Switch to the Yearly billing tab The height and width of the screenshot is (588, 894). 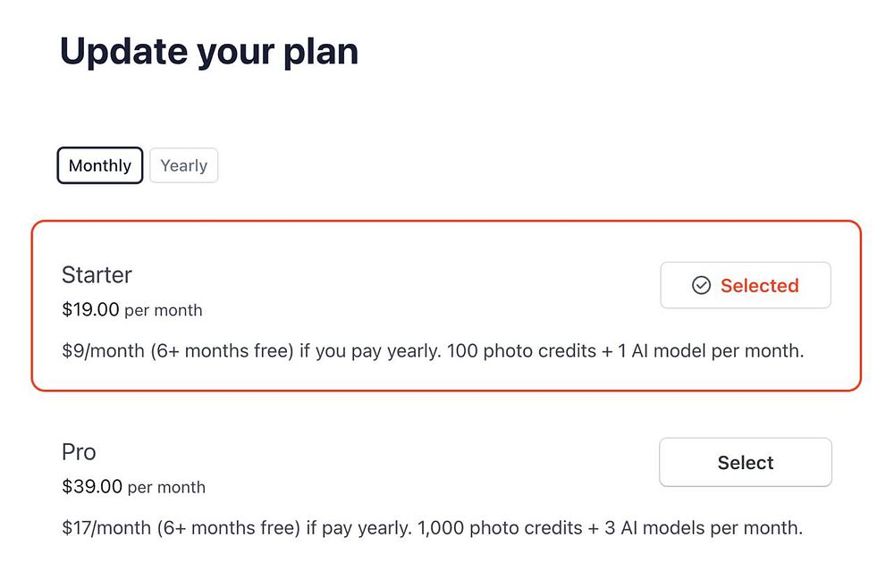(x=183, y=165)
